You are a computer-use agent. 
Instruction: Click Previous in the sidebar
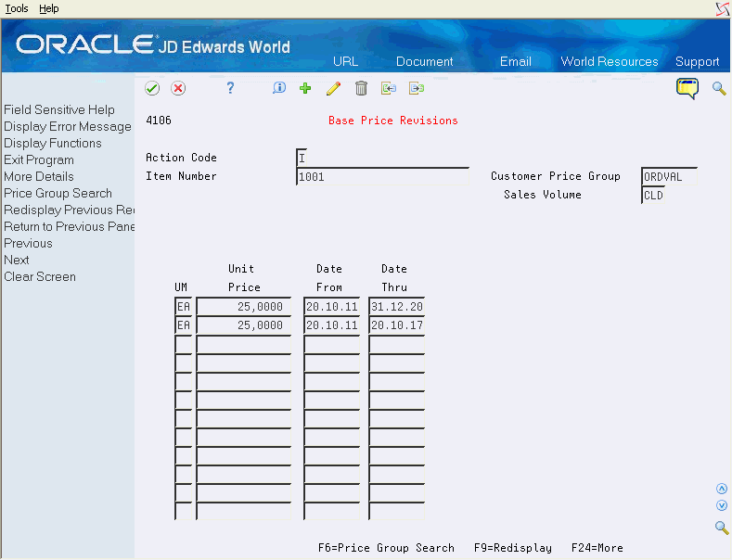tap(28, 243)
